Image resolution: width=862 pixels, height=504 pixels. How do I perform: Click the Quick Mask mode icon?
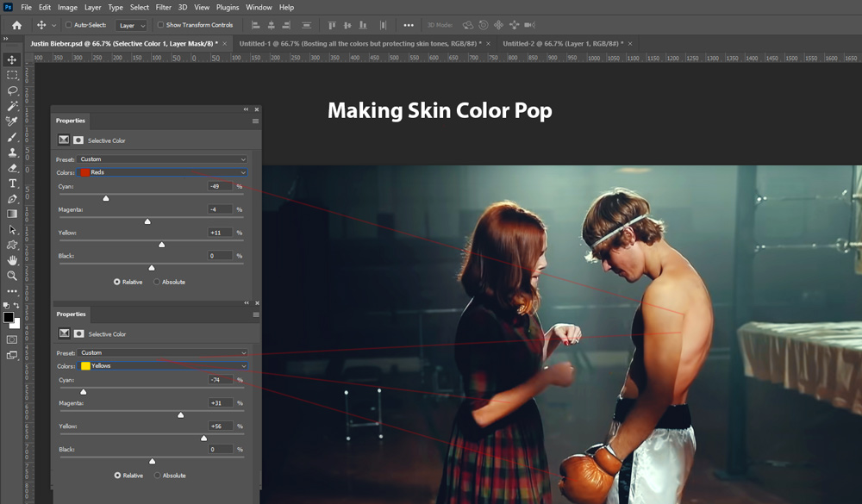[x=12, y=339]
